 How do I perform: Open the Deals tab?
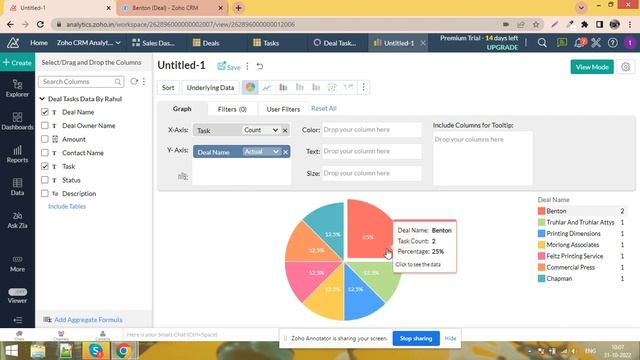206,43
